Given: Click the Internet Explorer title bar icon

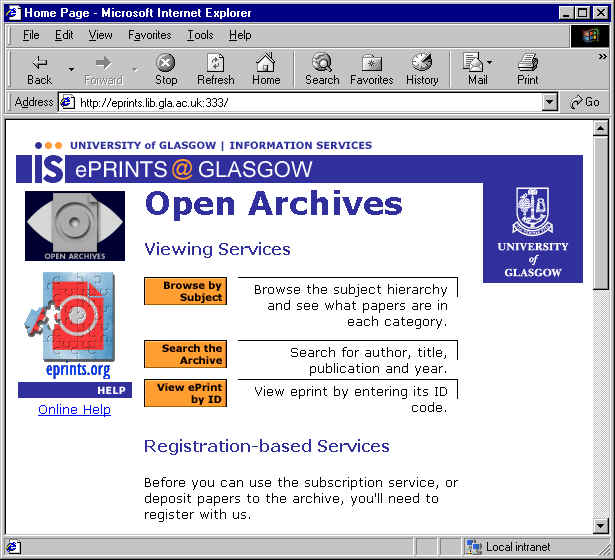Looking at the screenshot, I should [x=13, y=13].
